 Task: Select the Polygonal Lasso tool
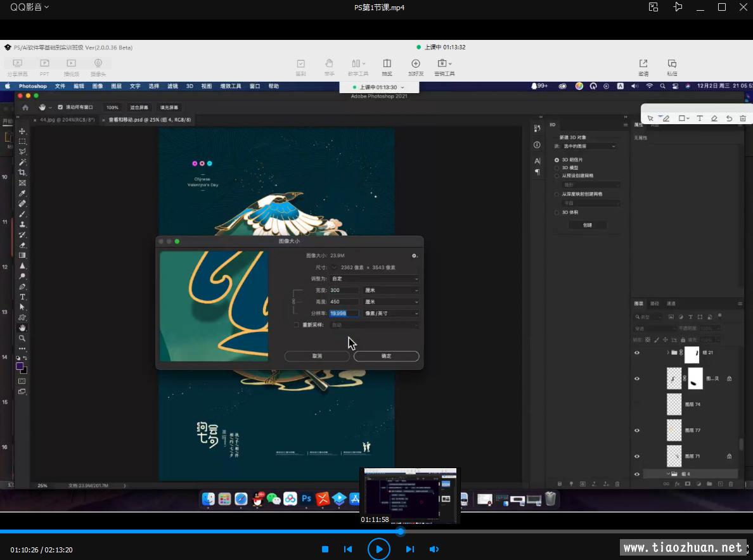point(22,151)
